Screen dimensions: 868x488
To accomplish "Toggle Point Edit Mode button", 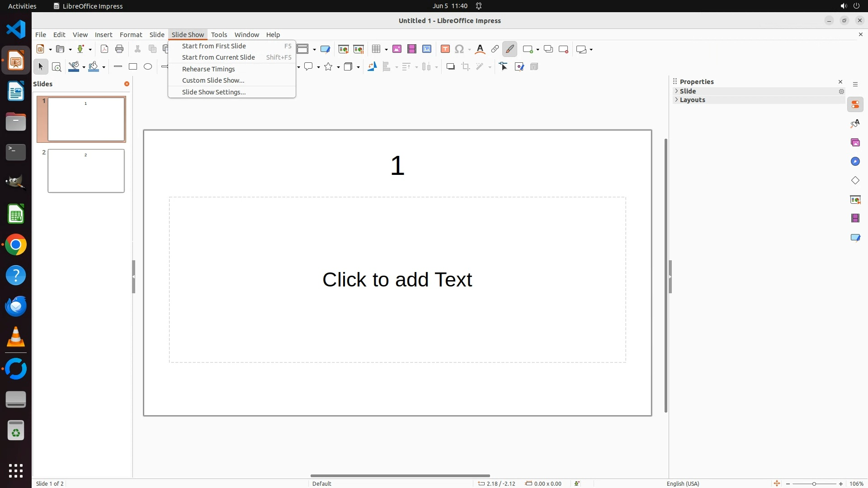I will click(x=504, y=67).
